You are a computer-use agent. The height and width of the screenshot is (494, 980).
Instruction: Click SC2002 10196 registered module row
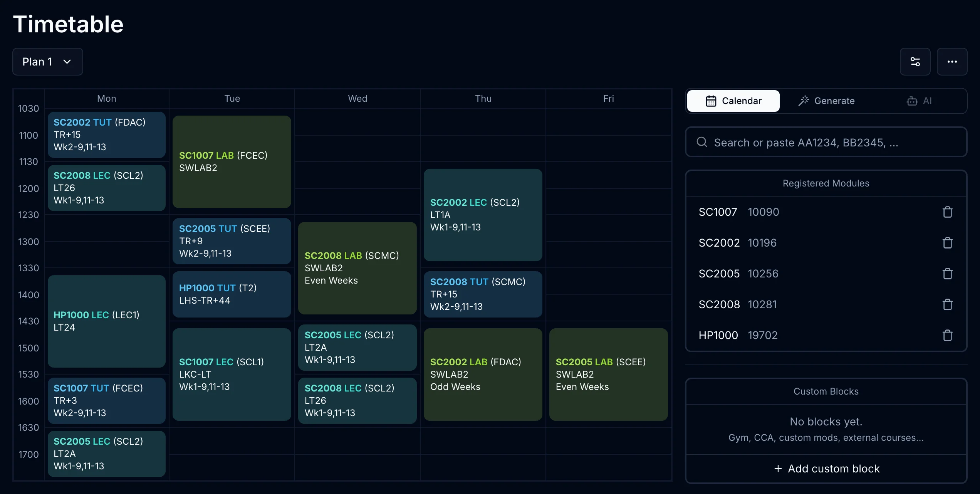coord(826,243)
